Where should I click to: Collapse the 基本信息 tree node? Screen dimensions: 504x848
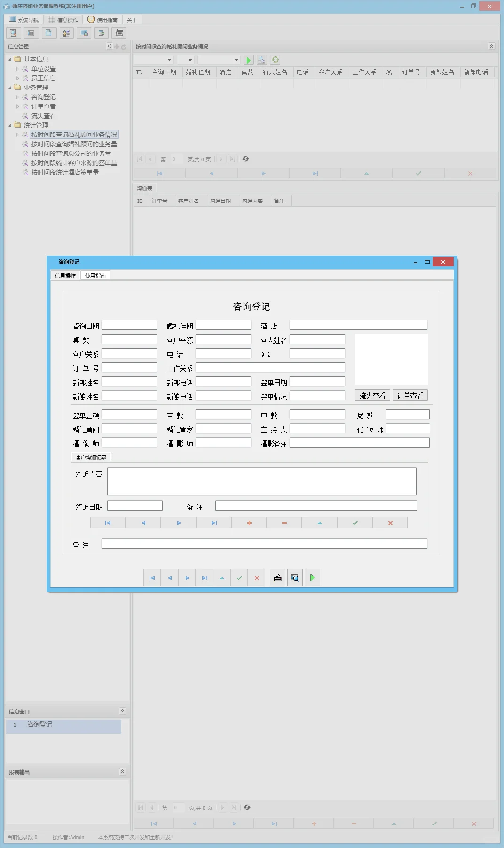pos(10,59)
